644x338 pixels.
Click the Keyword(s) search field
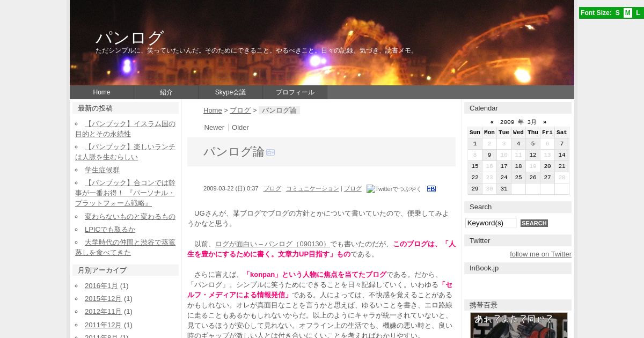point(491,223)
